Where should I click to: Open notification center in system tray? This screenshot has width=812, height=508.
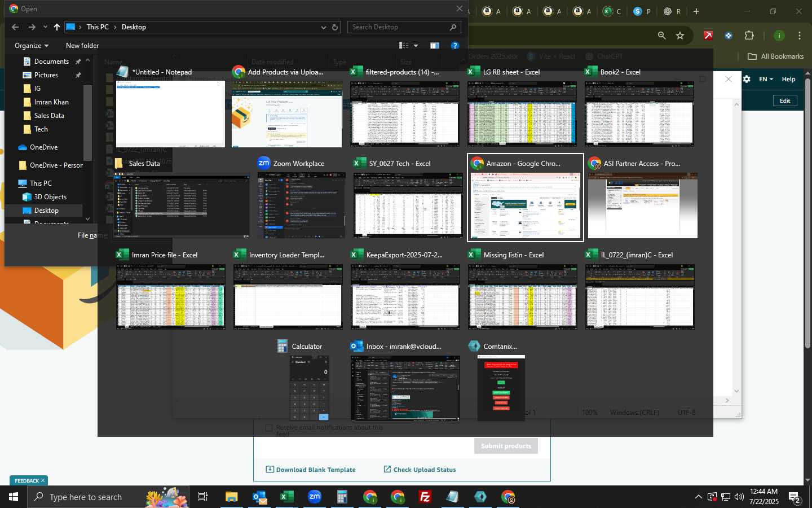pyautogui.click(x=795, y=497)
